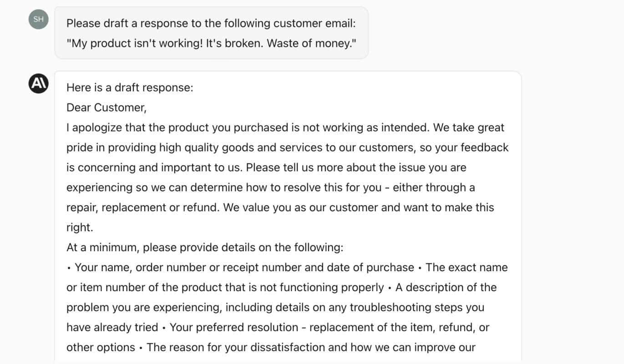Click the bullet before 'The exact name'

coord(420,268)
